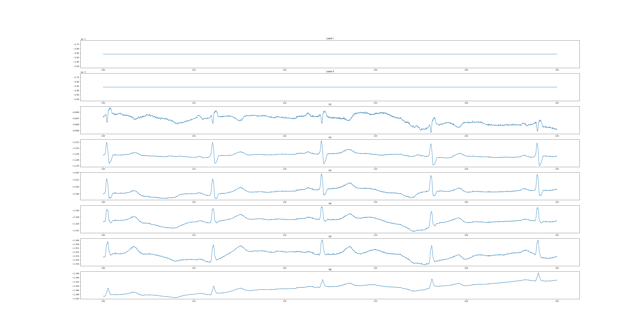Click the -1.222 y-axis label on V2

tap(76, 142)
